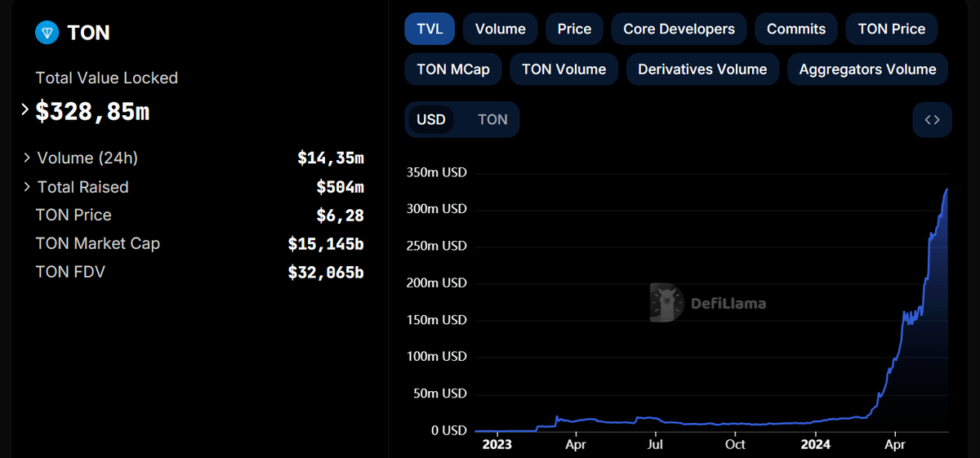Toggle Derivatives Volume metric
The height and width of the screenshot is (458, 980).
click(702, 69)
